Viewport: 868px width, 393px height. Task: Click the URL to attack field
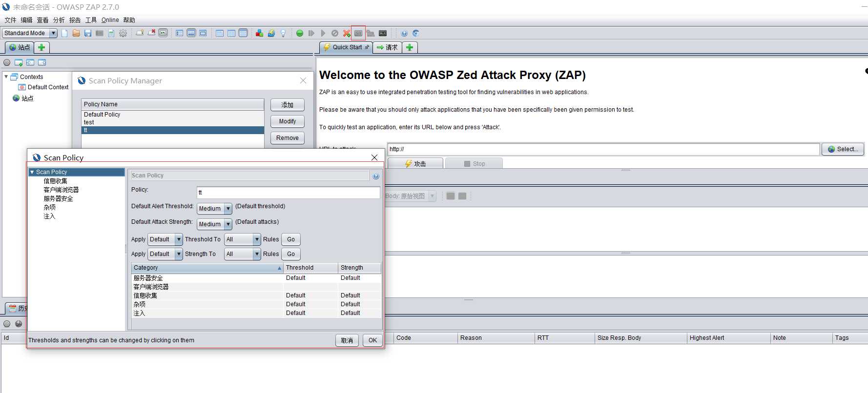603,149
